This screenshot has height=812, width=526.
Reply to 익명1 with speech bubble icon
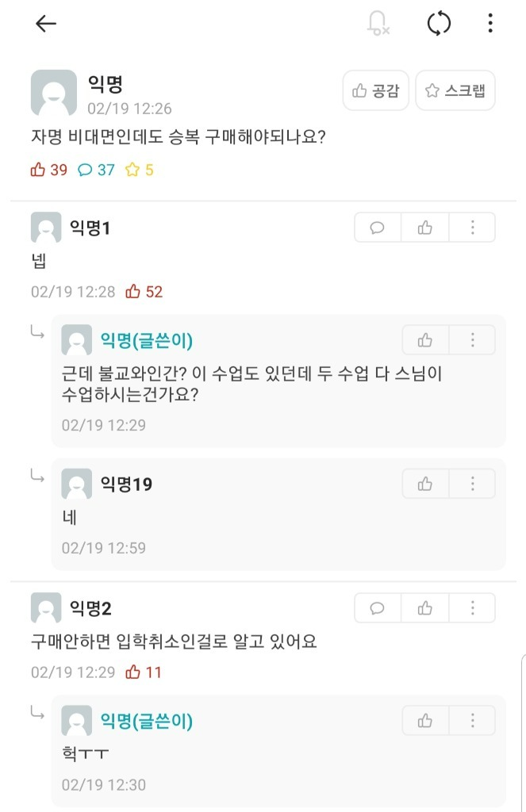[378, 228]
